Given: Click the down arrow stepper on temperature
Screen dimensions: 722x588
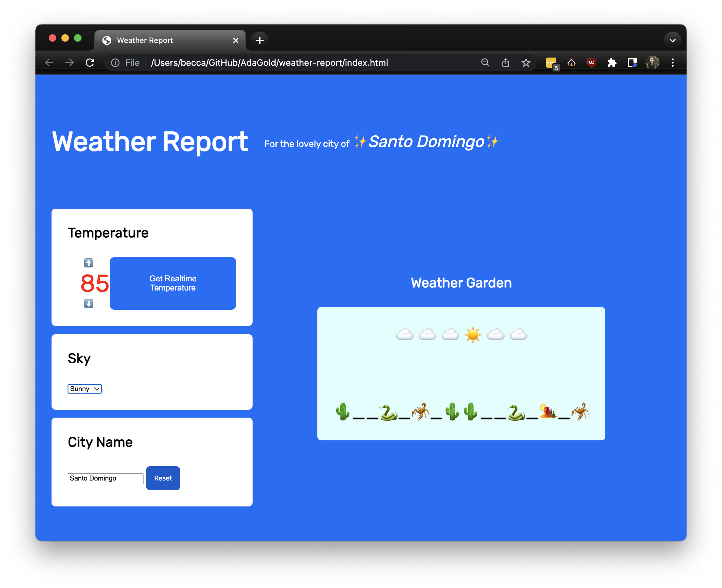Looking at the screenshot, I should 88,305.
